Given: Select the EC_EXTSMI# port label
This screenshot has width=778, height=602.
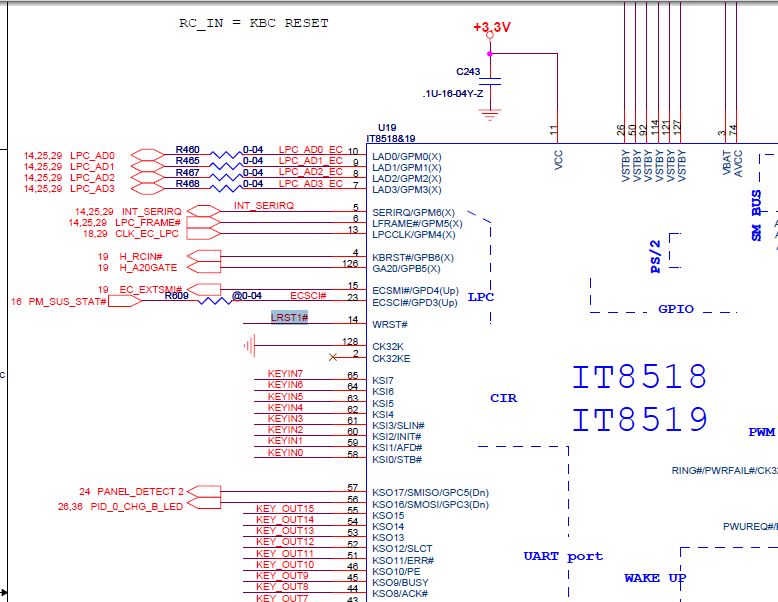Looking at the screenshot, I should pos(151,289).
